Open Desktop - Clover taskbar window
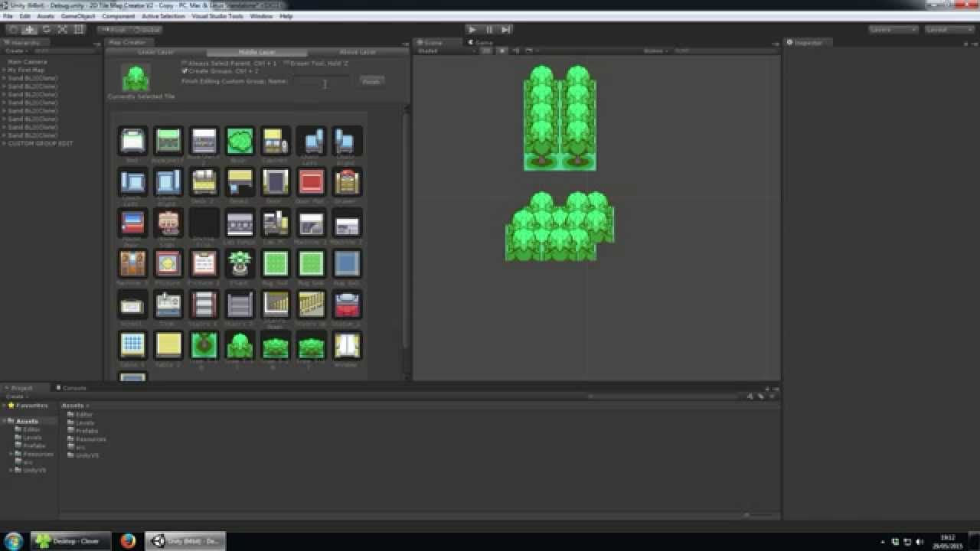The height and width of the screenshot is (551, 980). [x=71, y=541]
